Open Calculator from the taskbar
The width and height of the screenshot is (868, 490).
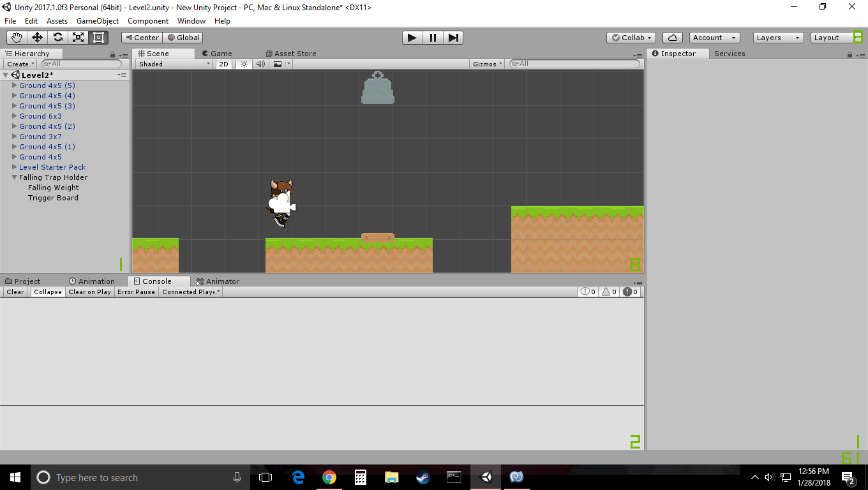pos(361,477)
